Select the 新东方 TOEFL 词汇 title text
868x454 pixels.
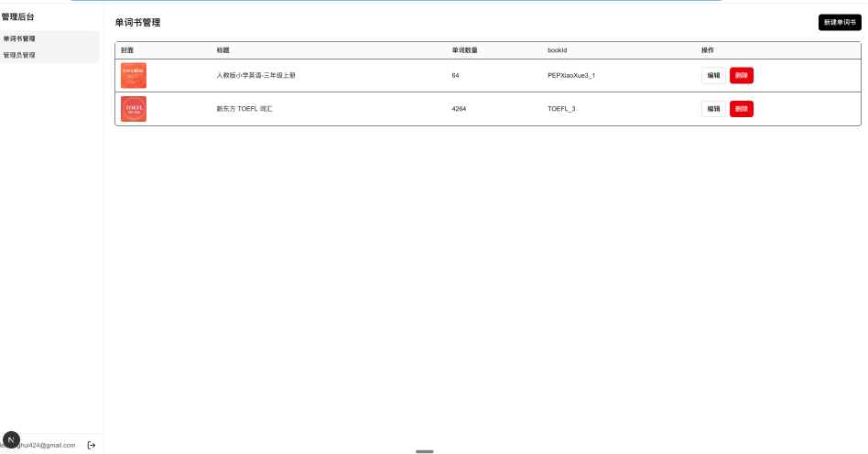click(x=244, y=109)
